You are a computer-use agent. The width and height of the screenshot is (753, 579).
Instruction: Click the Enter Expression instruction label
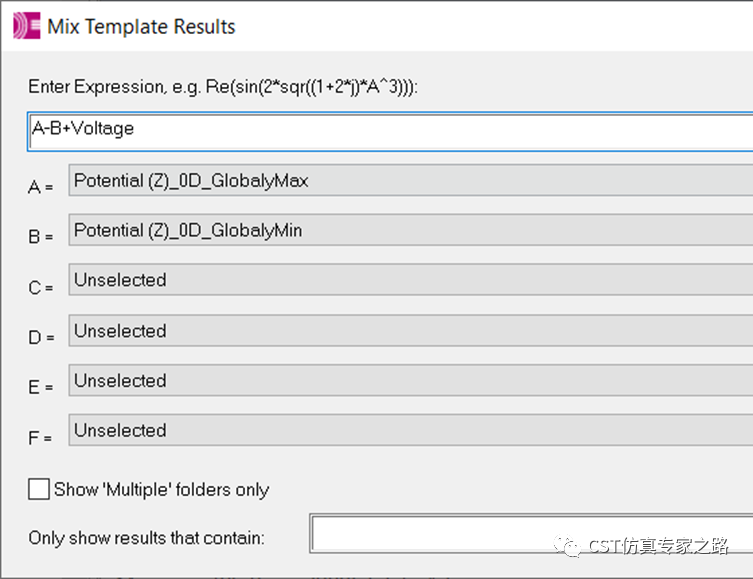coord(223,87)
